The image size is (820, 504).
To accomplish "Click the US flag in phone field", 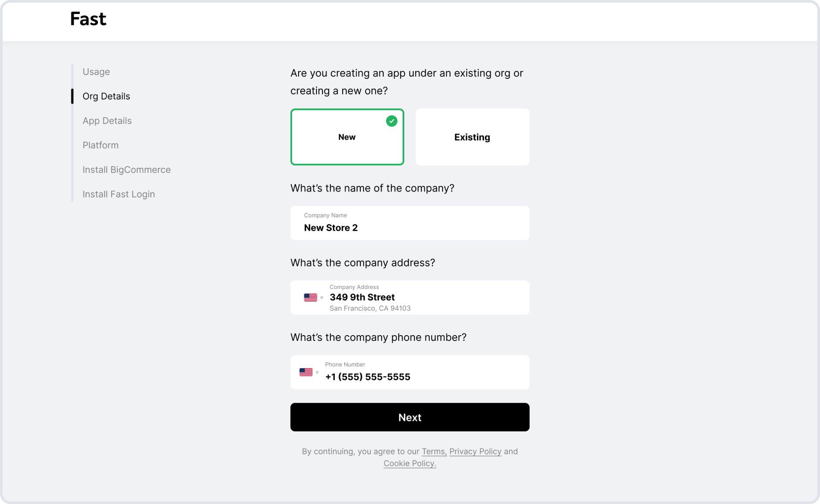I will pos(306,372).
